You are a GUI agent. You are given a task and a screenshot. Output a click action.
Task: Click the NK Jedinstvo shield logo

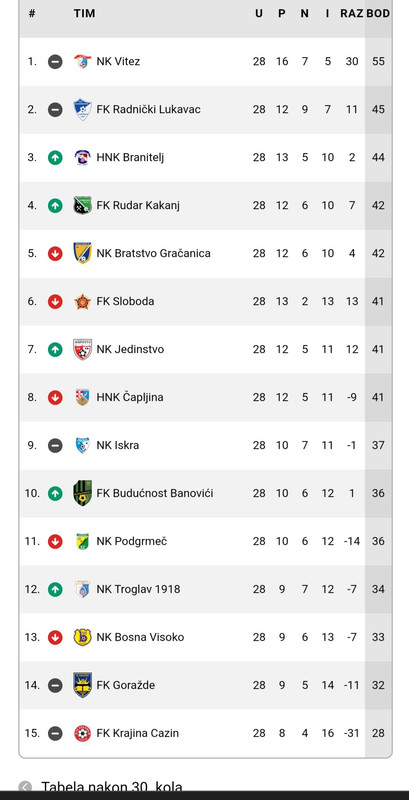[82, 349]
